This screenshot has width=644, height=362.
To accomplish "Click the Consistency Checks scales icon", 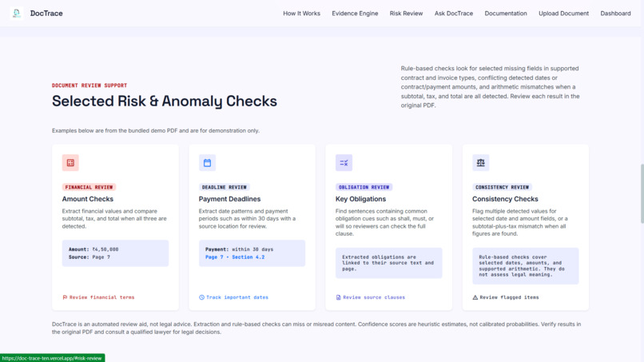I will (x=480, y=163).
